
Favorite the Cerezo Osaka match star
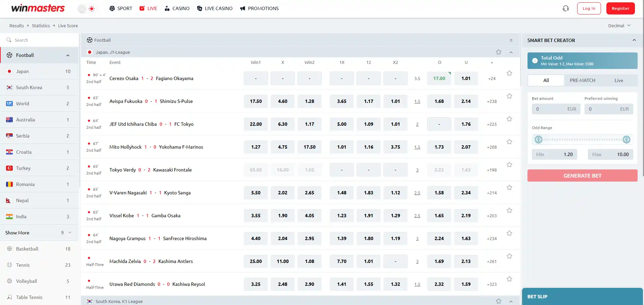tap(509, 73)
